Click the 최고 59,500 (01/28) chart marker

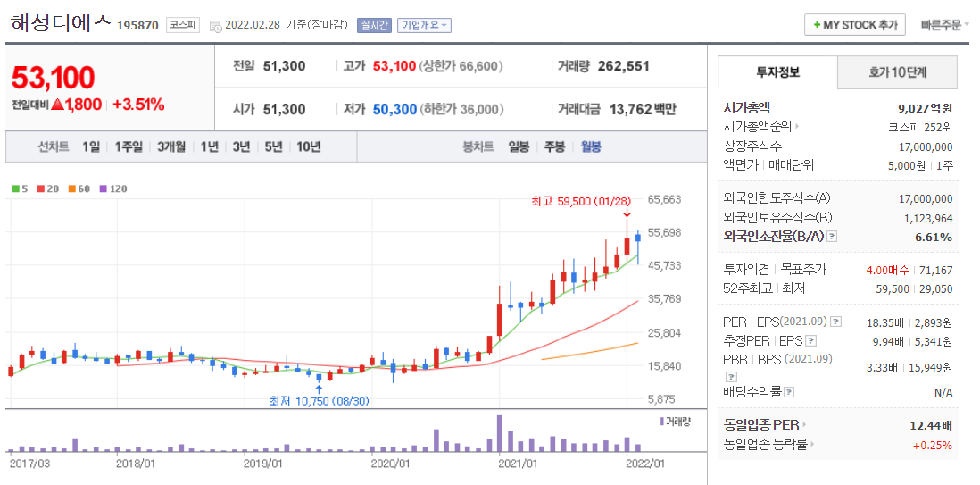581,202
